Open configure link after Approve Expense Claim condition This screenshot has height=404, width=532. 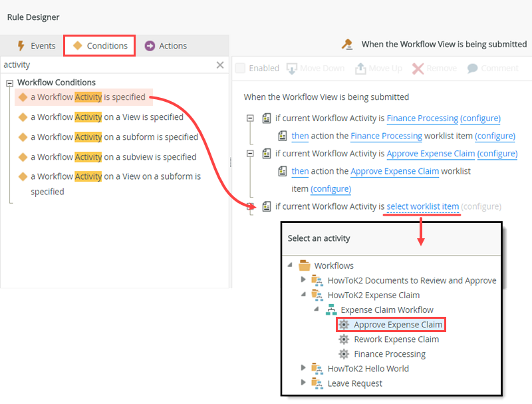(497, 153)
